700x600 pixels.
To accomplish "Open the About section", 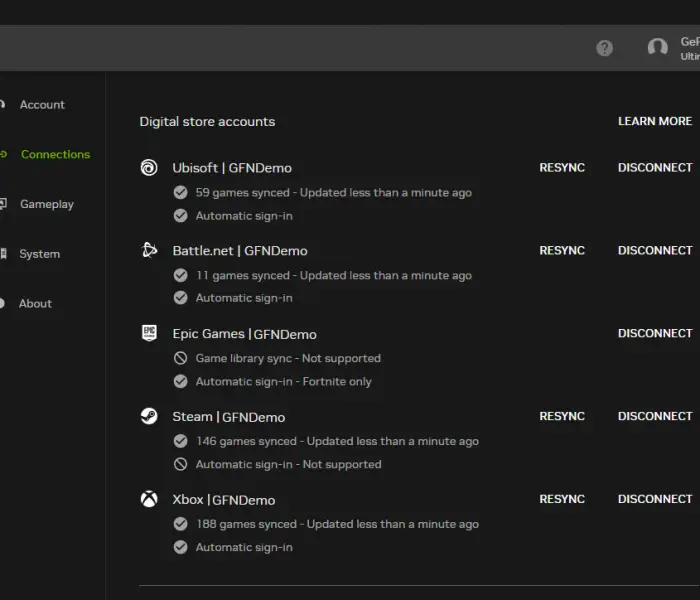I will click(x=35, y=304).
